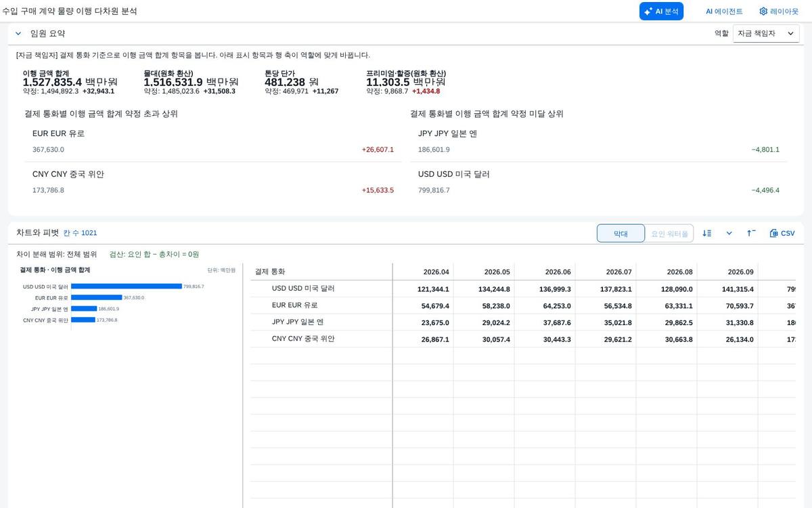Screen dimensions: 812x508
Task: Select the EUR EUR 유로 over-commitment card
Action: click(214, 142)
